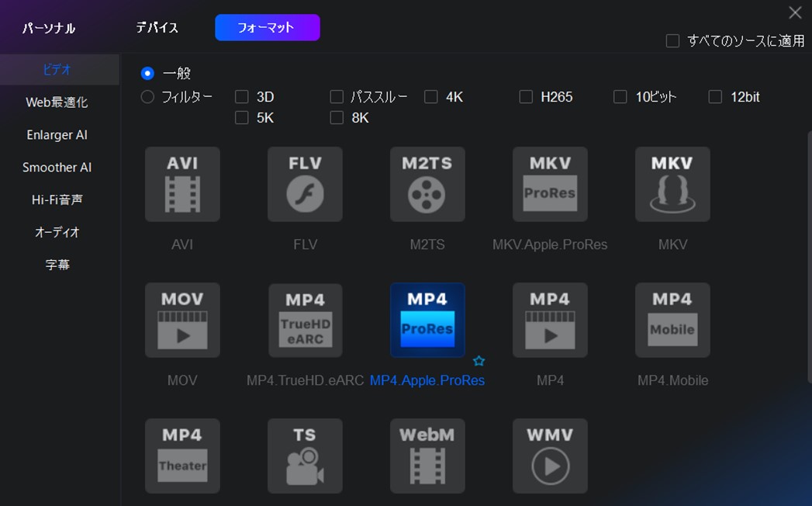Switch to the デバイス tab
The image size is (812, 506).
click(x=157, y=27)
